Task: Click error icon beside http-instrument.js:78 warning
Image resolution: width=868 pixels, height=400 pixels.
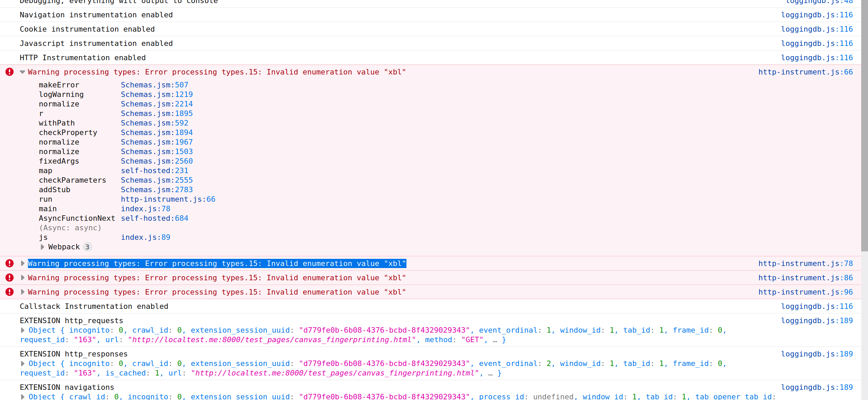Action: pos(9,263)
